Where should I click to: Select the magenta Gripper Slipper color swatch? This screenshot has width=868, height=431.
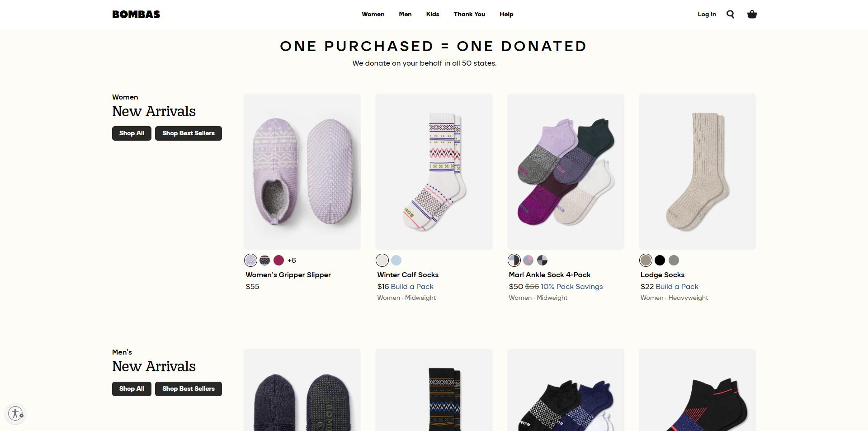[x=278, y=260]
